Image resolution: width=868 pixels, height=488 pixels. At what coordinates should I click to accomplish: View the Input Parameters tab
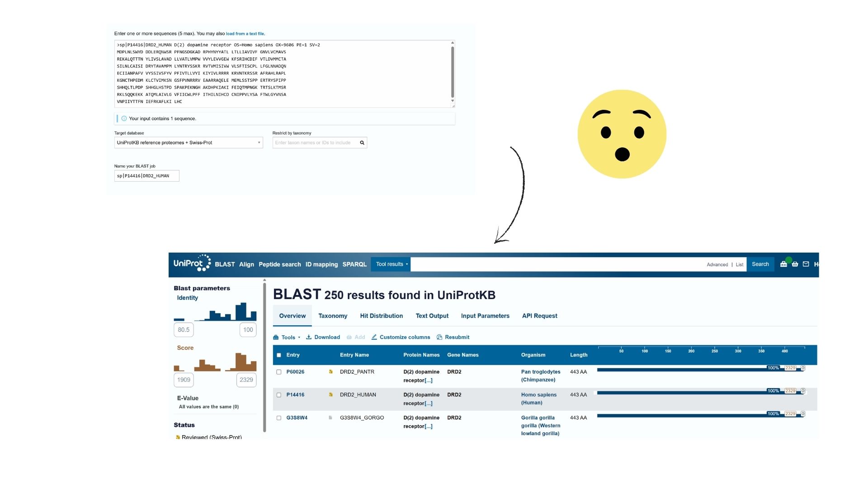485,316
